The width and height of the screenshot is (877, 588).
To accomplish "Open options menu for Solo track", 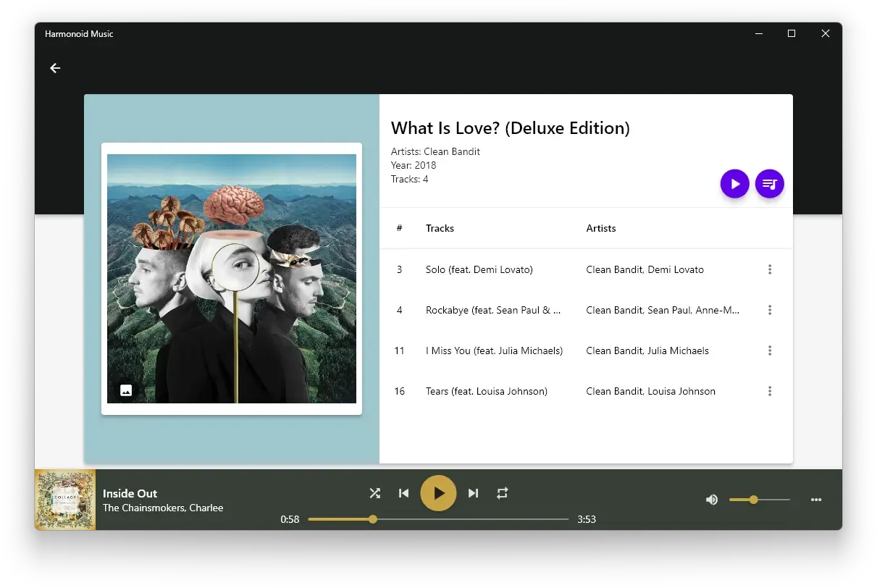I will point(770,269).
